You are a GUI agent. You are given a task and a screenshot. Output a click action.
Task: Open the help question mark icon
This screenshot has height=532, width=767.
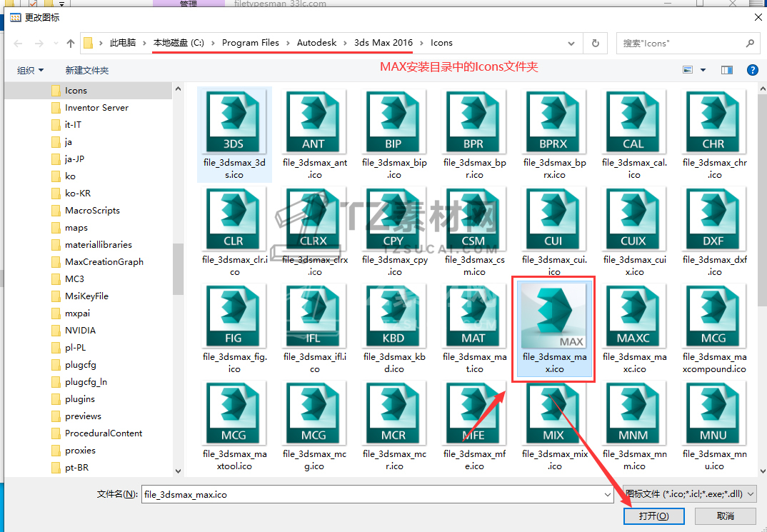[752, 70]
